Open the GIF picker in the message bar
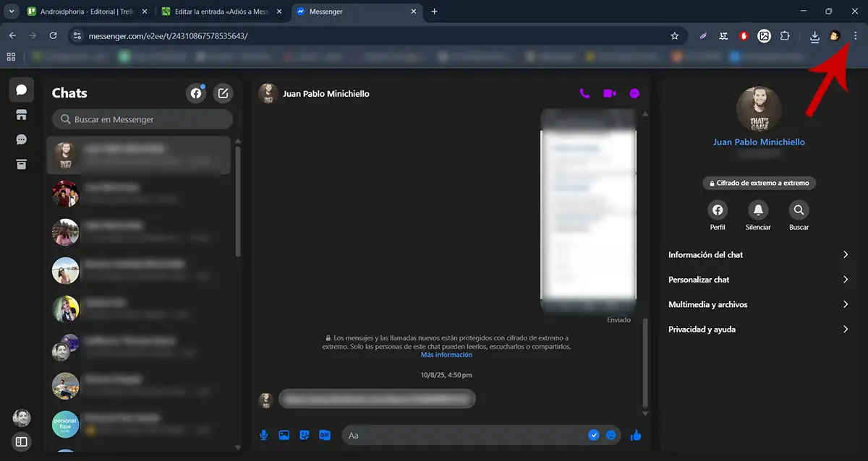 click(325, 435)
